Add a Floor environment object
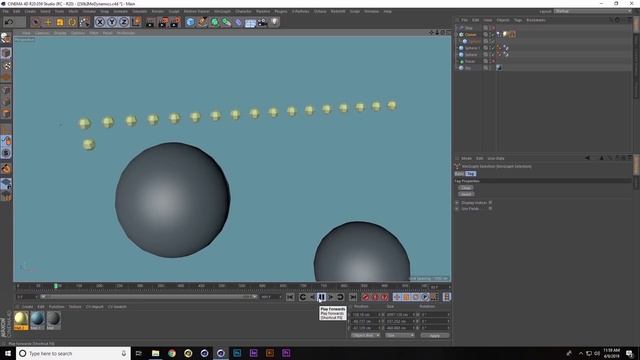Viewport: 640px width, 360px height. pyautogui.click(x=250, y=22)
